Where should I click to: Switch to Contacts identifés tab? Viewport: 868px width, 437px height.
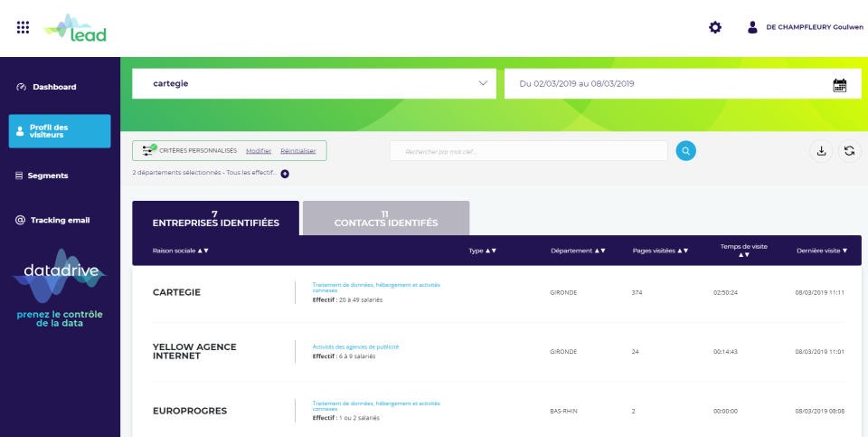(386, 218)
